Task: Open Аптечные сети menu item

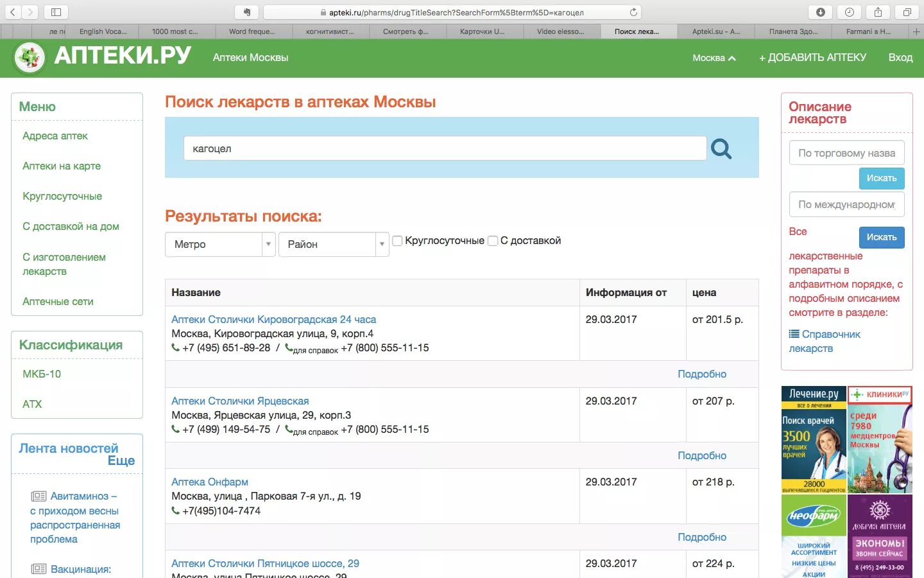Action: (x=58, y=301)
